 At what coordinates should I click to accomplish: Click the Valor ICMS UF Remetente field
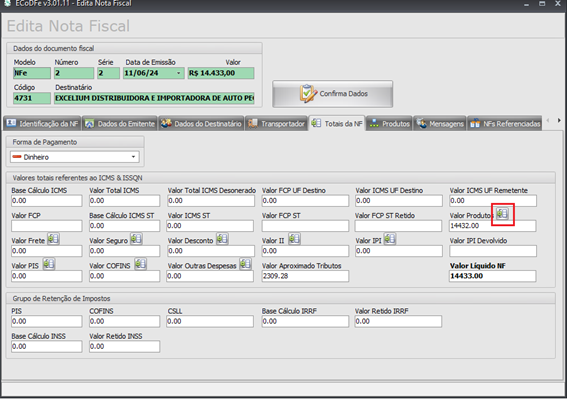tap(493, 201)
